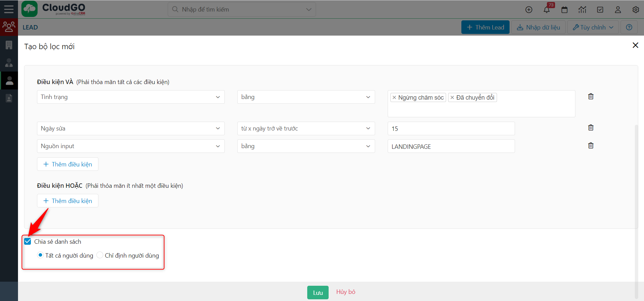The image size is (644, 301).
Task: Open the quick create plus icon
Action: pos(529,10)
